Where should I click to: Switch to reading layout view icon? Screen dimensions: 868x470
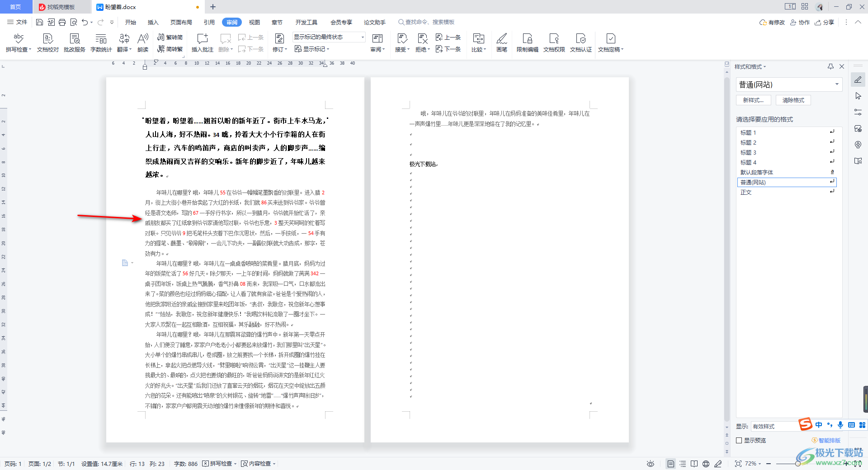coord(694,464)
